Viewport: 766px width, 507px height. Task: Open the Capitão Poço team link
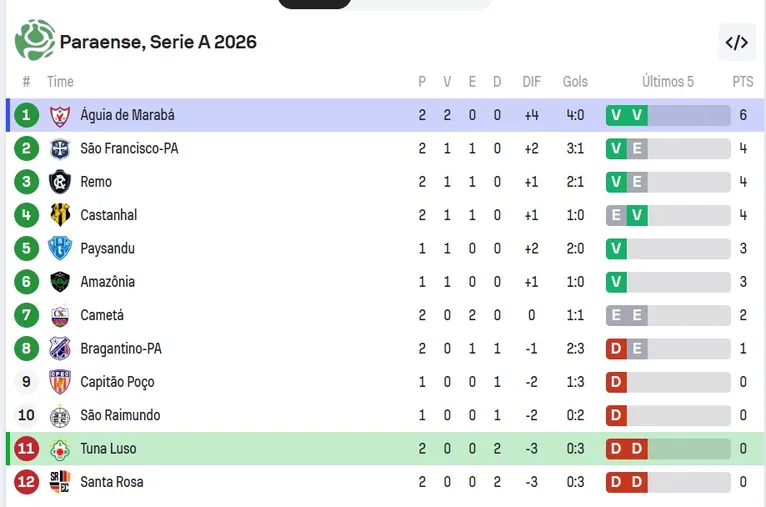(117, 382)
